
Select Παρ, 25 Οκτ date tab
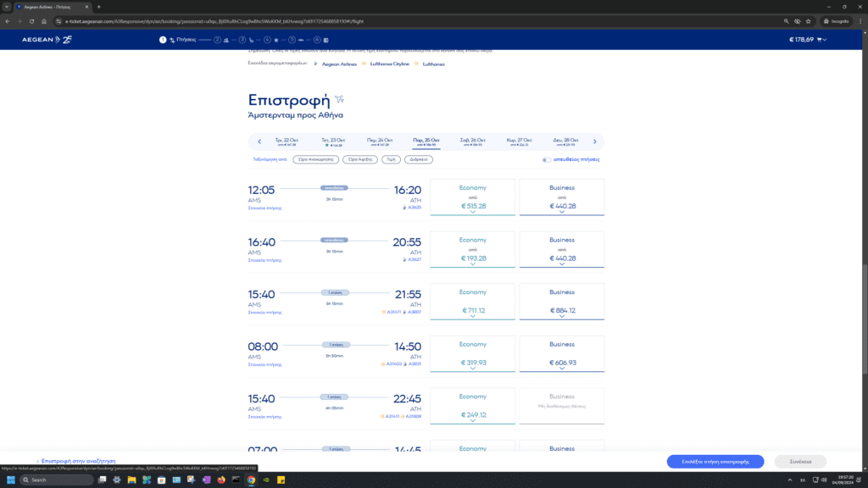(x=426, y=141)
